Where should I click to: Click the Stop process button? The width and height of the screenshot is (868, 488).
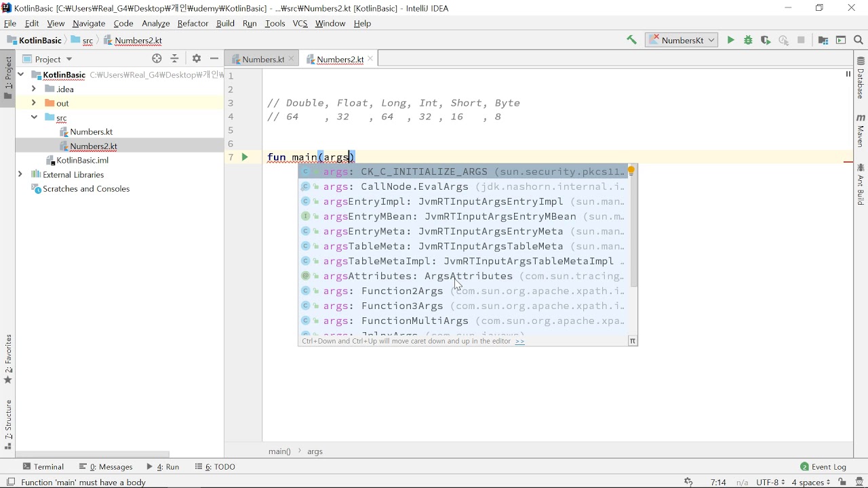[x=802, y=41]
